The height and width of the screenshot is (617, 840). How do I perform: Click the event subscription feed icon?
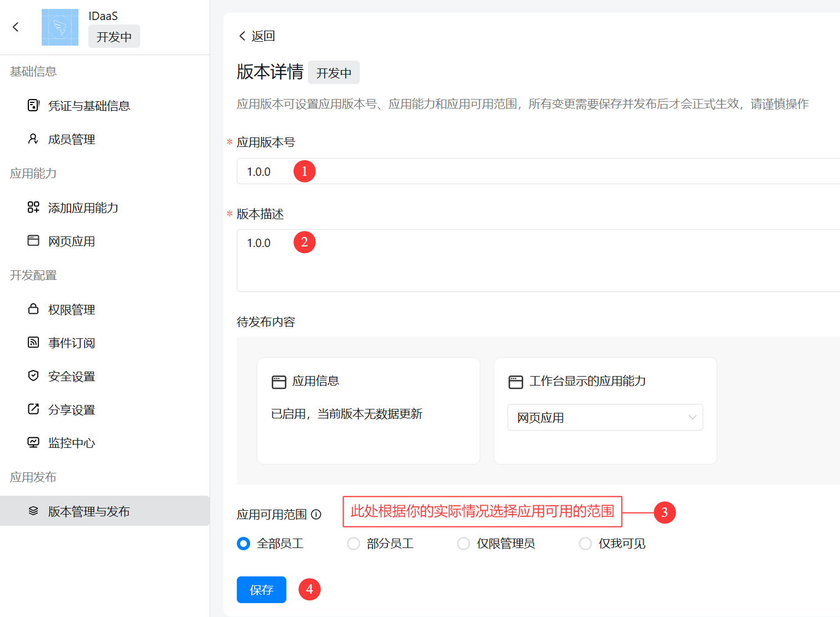pyautogui.click(x=33, y=343)
